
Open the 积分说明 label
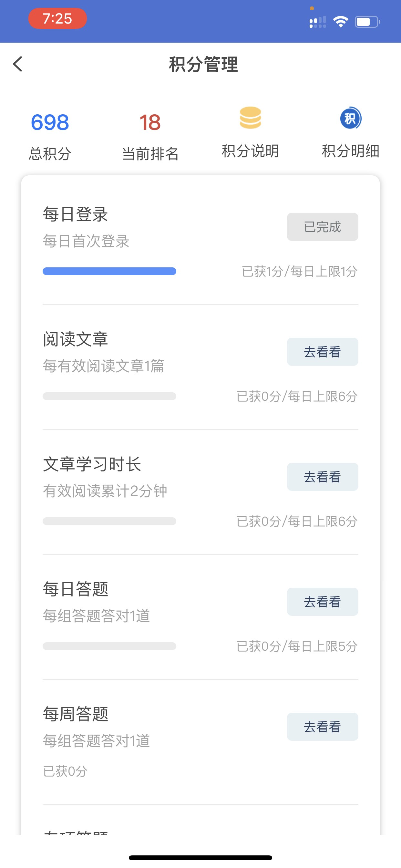click(x=250, y=151)
